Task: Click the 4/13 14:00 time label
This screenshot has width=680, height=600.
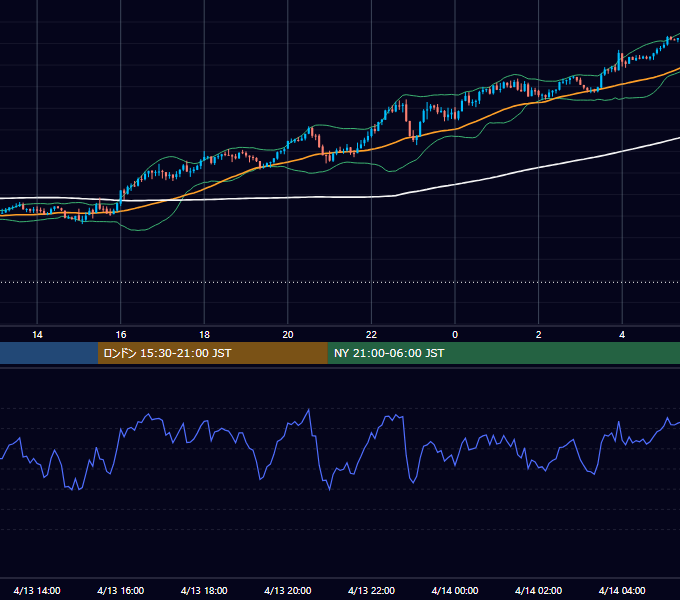Action: pos(37,590)
